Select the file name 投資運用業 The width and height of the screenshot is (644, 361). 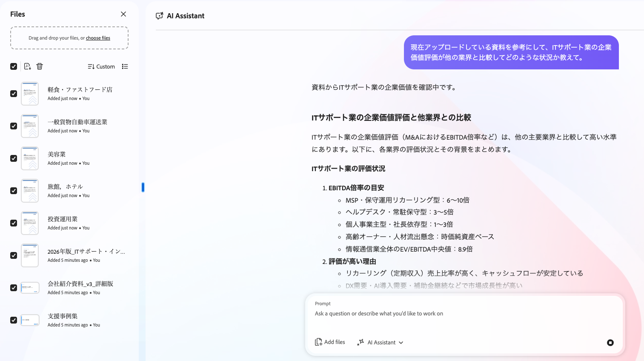point(63,219)
